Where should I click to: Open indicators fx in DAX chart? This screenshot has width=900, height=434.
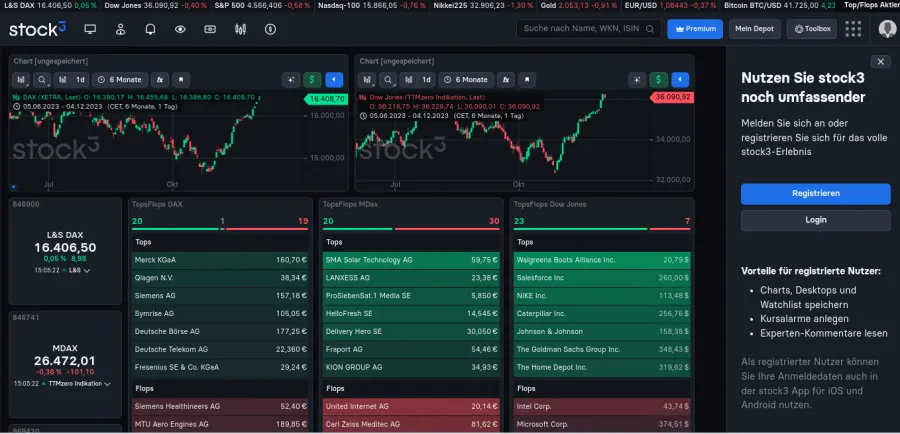click(x=160, y=80)
